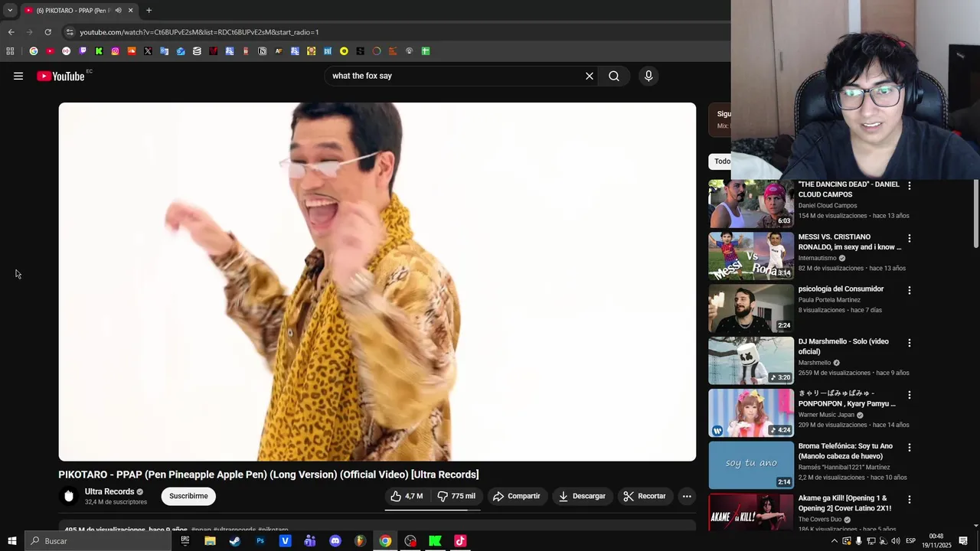The image size is (980, 551).
Task: Open options for PONPONPON video
Action: tap(910, 395)
